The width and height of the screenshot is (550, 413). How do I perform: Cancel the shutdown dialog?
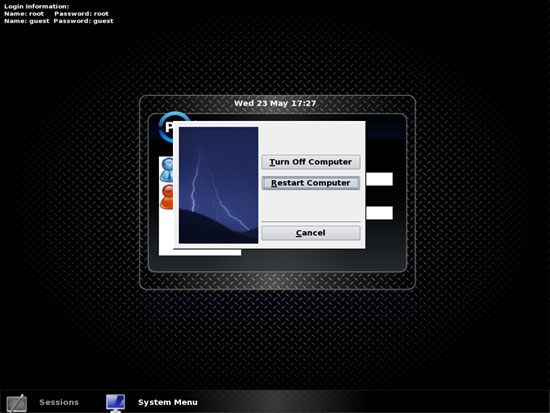pos(311,233)
